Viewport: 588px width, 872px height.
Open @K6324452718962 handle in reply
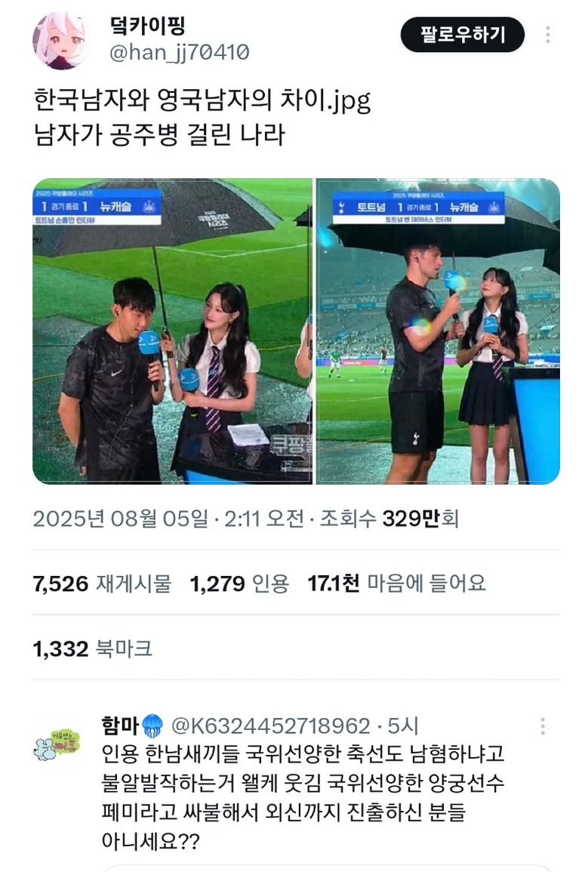point(271,726)
